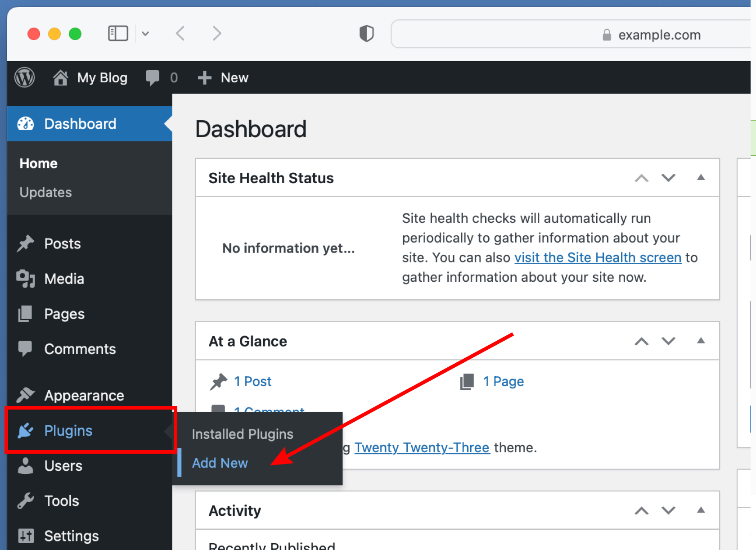The image size is (756, 550).
Task: Open the Comments menu in sidebar
Action: [x=90, y=349]
